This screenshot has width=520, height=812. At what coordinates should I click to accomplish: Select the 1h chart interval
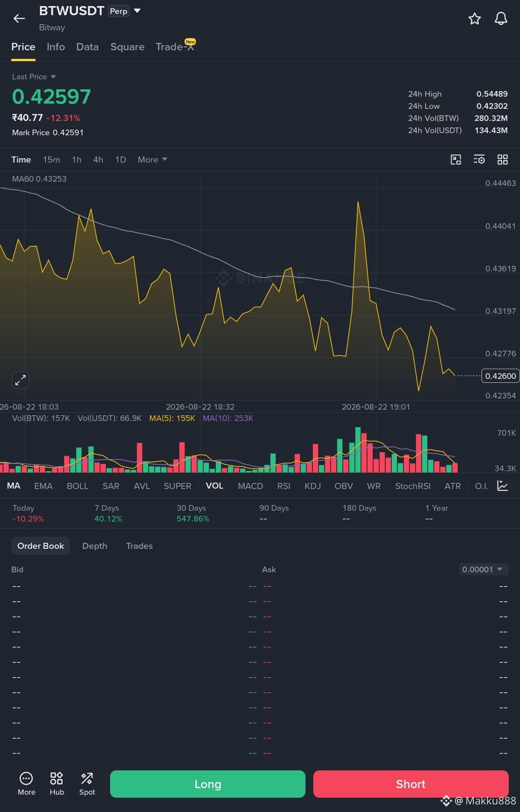point(77,160)
